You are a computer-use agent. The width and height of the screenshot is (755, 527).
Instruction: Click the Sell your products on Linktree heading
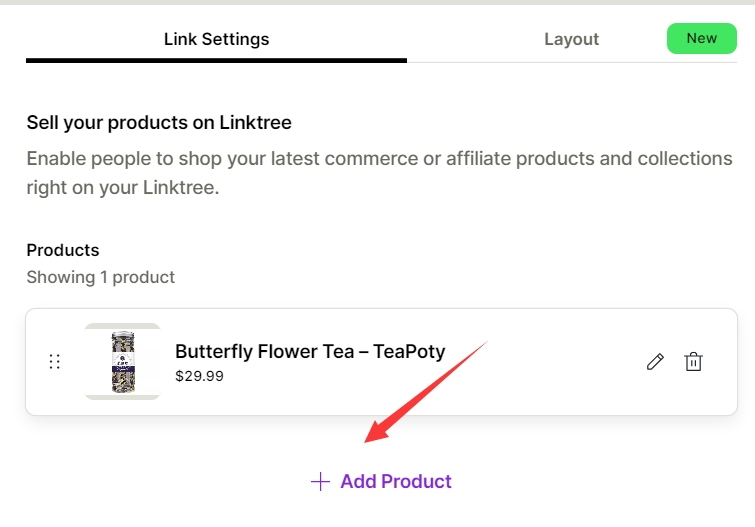pyautogui.click(x=159, y=123)
